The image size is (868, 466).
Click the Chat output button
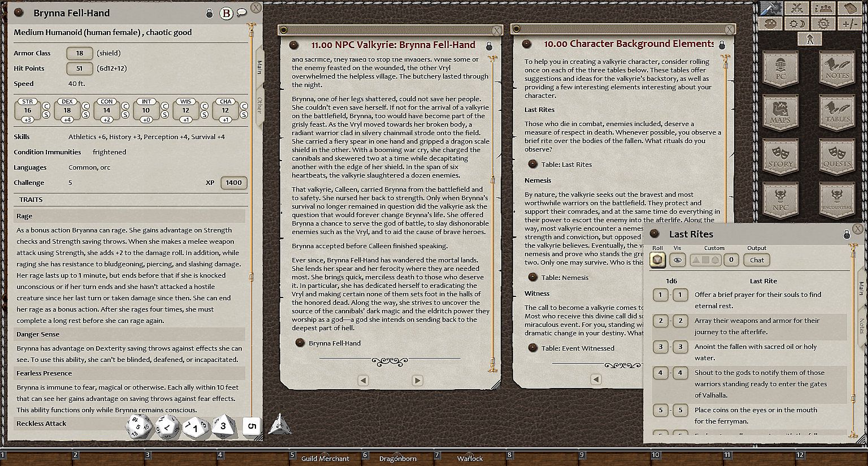click(x=757, y=260)
